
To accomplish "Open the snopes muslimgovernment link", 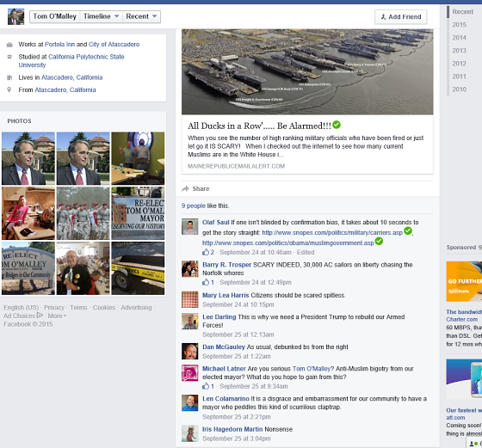I will [x=288, y=242].
